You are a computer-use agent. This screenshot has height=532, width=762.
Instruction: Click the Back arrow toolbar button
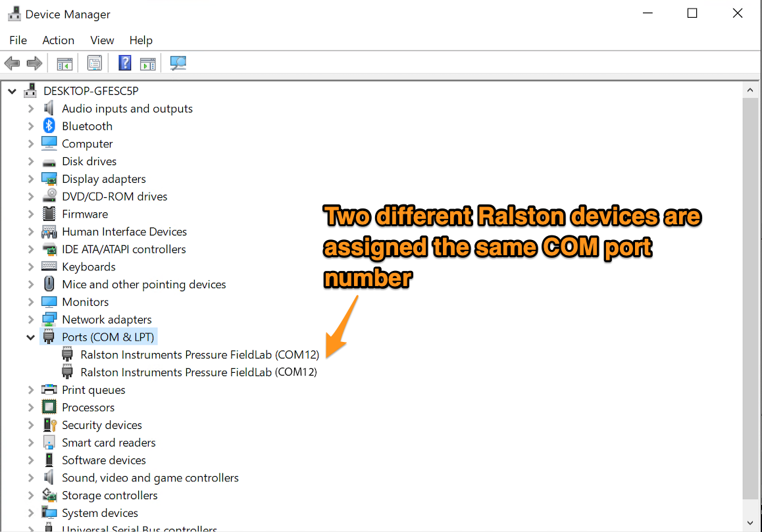[x=12, y=63]
